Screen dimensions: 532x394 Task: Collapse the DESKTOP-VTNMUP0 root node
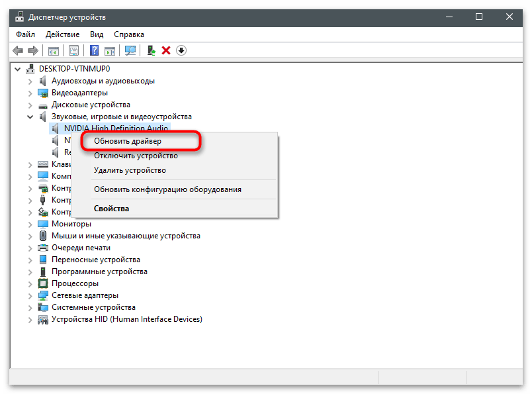(17, 70)
